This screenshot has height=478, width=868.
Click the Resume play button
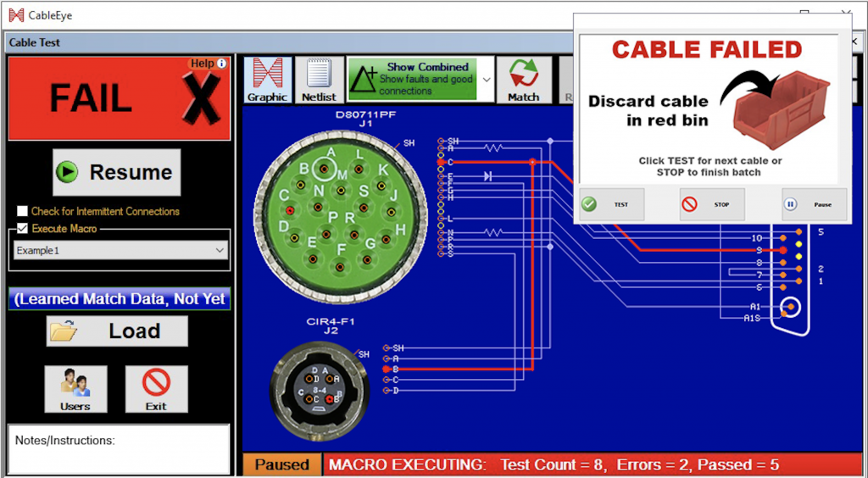(117, 172)
